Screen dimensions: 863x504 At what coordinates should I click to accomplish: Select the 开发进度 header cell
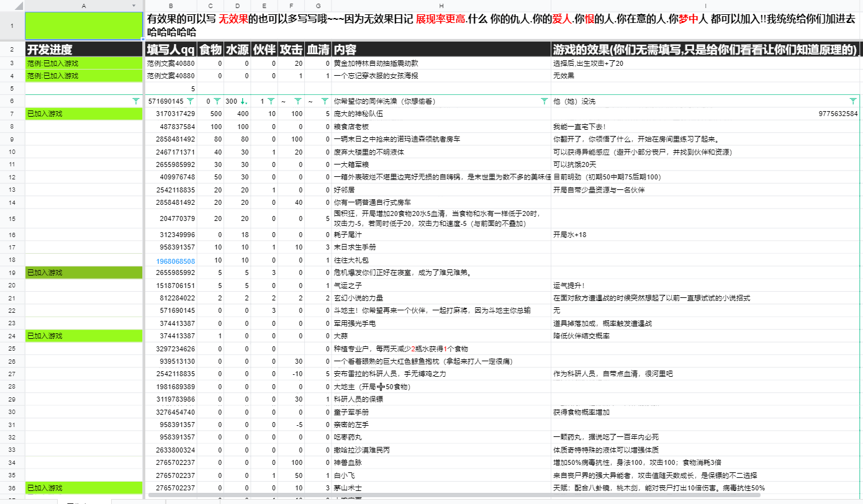84,50
